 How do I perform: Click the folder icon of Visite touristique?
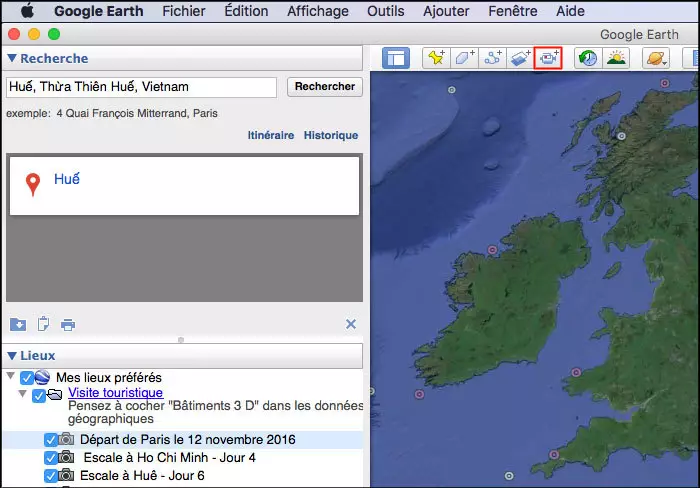(x=55, y=395)
